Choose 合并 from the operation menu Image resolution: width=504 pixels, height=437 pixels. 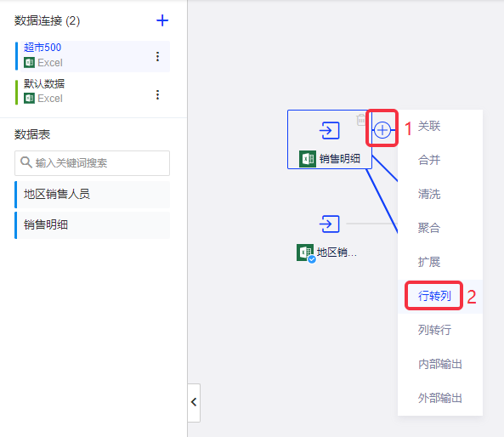tap(429, 160)
